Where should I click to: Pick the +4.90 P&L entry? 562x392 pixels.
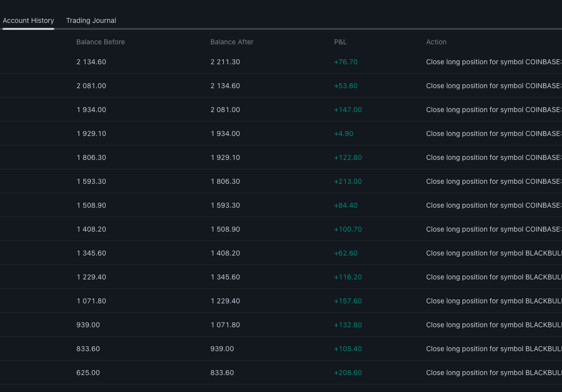click(x=344, y=133)
